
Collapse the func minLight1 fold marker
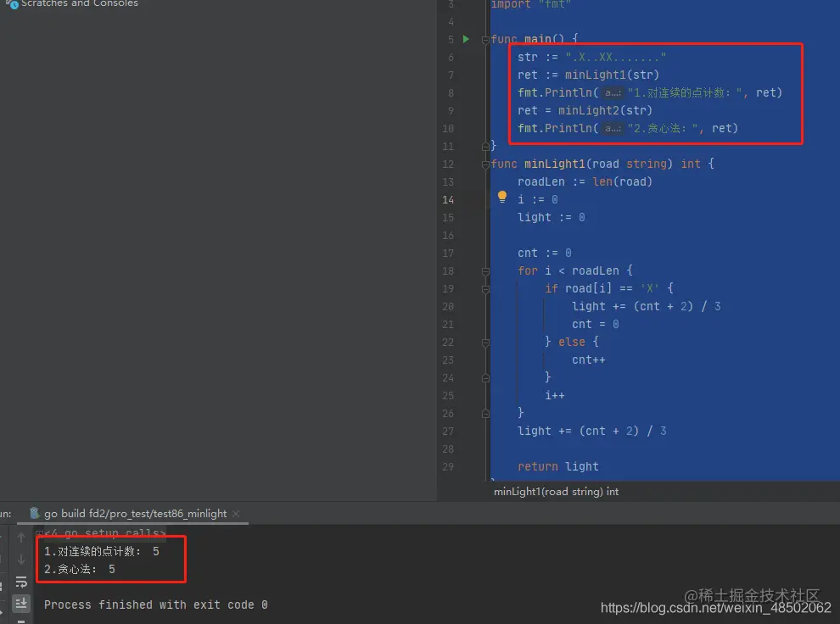coord(485,164)
